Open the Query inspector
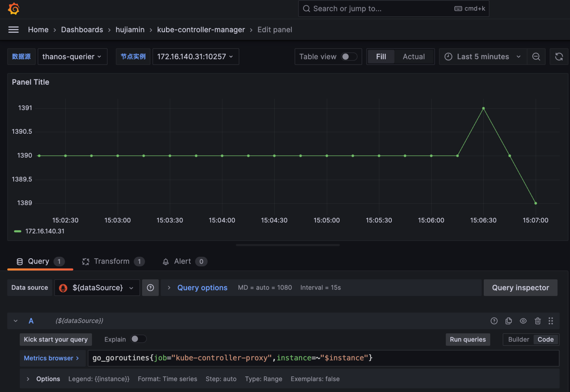This screenshot has width=570, height=392. coord(520,288)
